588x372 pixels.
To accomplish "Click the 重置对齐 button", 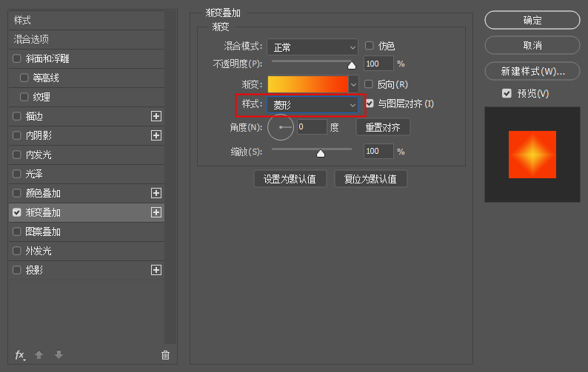I will click(x=383, y=127).
